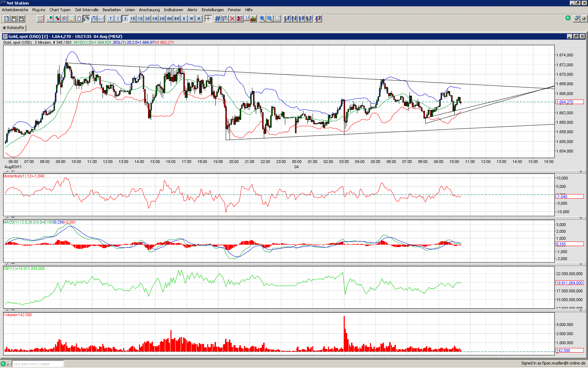Viewport: 588px width, 368px height.
Task: Select the rising trend line drawing tool
Action: pos(287,19)
